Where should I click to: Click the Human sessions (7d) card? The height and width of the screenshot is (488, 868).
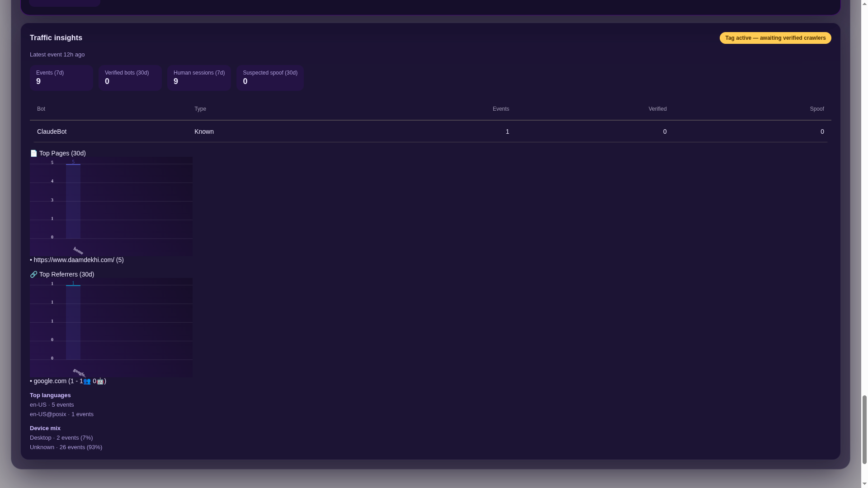[x=199, y=78]
